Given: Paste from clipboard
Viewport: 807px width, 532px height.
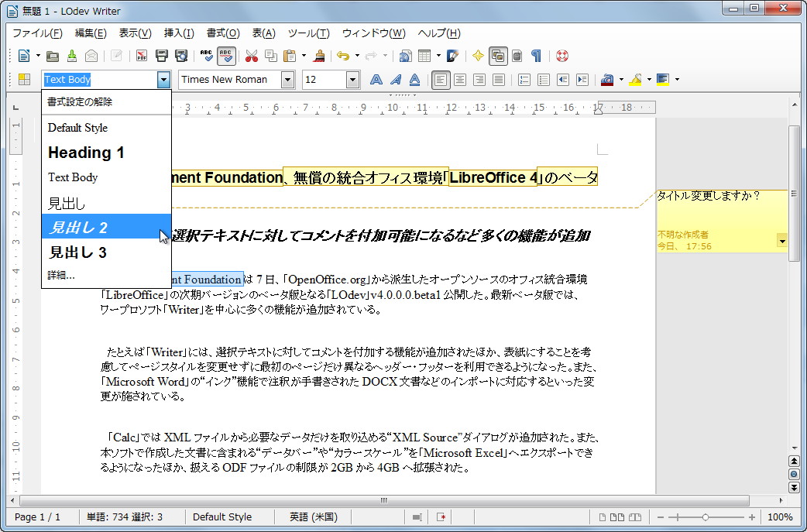Looking at the screenshot, I should pos(290,56).
